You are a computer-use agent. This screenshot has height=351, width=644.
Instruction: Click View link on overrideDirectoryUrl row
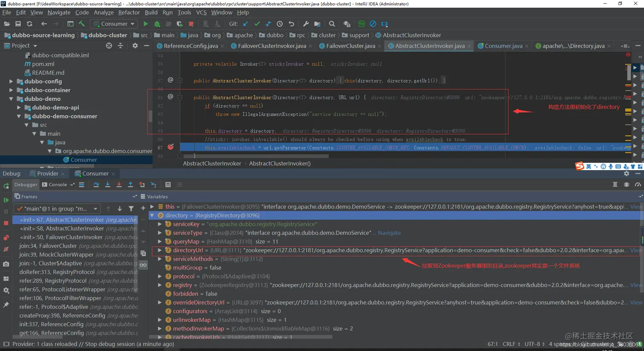(x=636, y=302)
